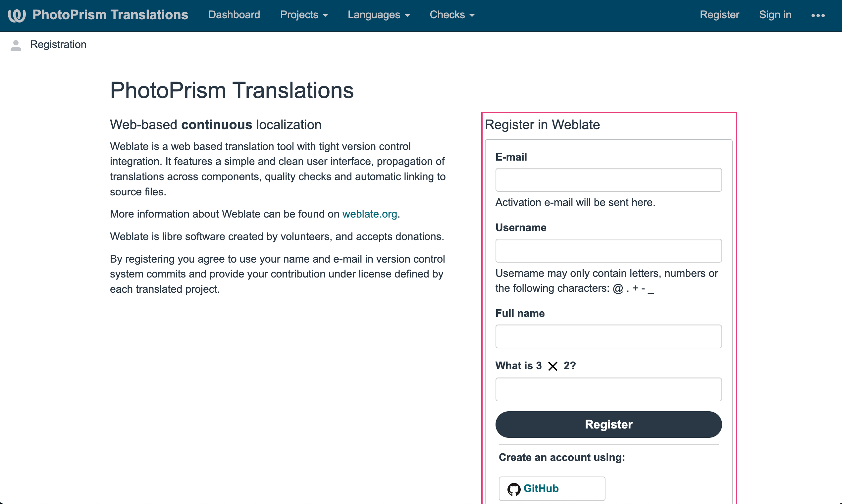Image resolution: width=842 pixels, height=504 pixels.
Task: Click the Weblate logo icon
Action: tap(17, 15)
